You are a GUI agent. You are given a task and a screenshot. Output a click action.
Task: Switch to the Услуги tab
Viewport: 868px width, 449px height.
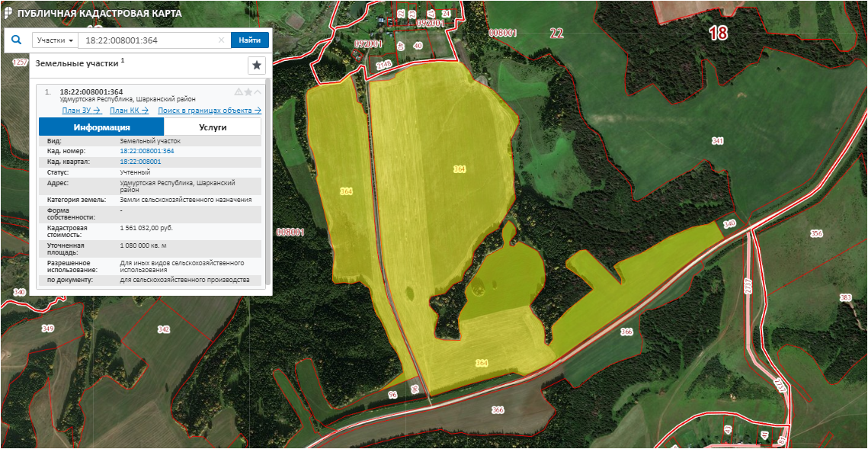tap(213, 127)
